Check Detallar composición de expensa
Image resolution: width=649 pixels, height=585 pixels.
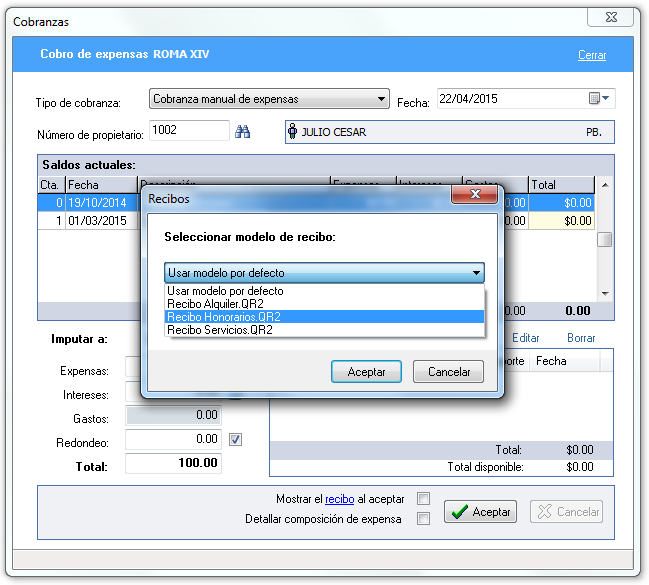(x=423, y=518)
